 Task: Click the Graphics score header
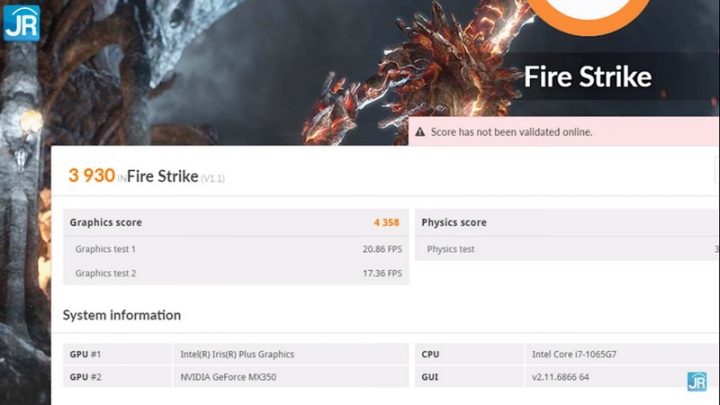pos(106,222)
